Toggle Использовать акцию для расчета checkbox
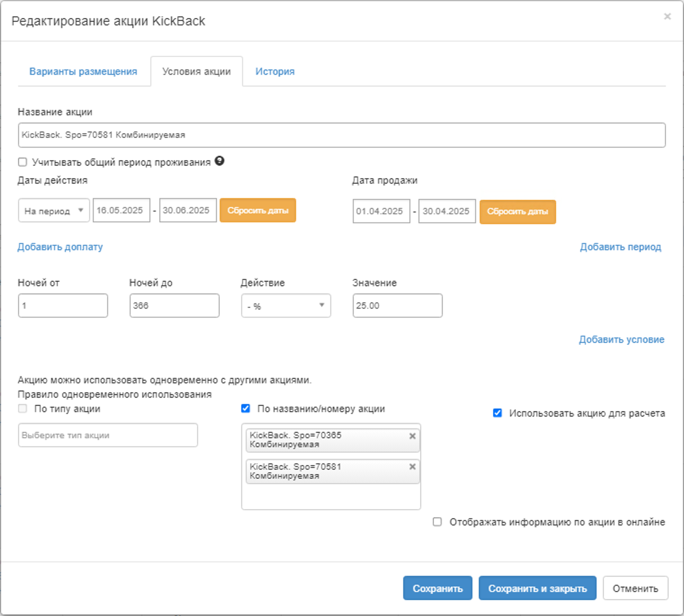Image resolution: width=684 pixels, height=616 pixels. tap(497, 413)
